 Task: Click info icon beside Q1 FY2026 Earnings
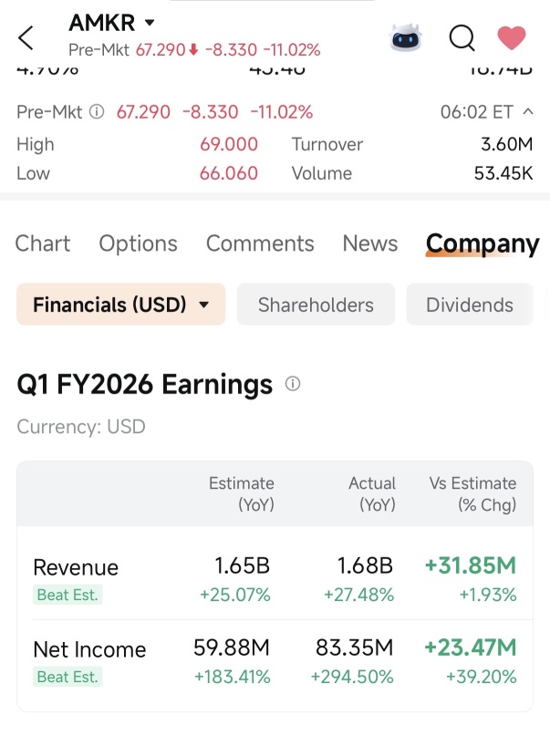point(293,384)
